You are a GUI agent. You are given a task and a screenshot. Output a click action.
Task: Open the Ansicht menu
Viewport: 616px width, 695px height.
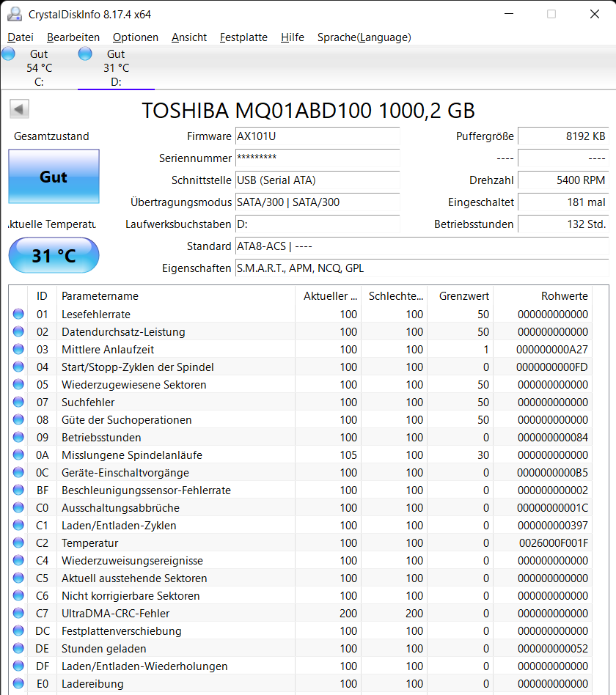tap(188, 37)
